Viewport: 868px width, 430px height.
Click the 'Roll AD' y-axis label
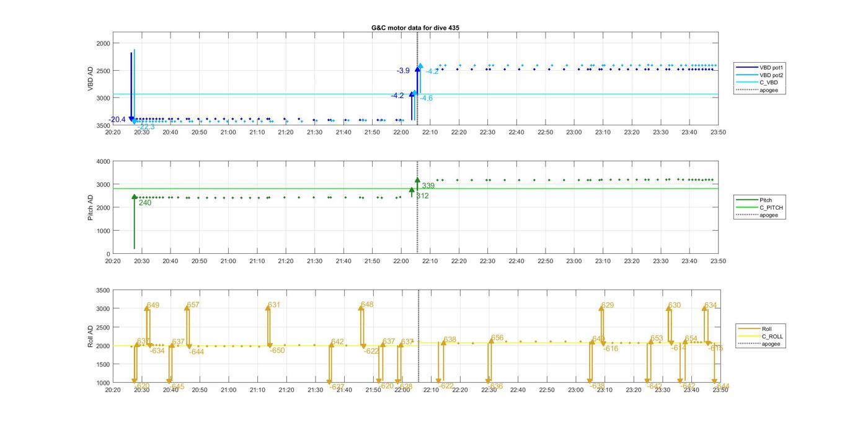pos(91,336)
